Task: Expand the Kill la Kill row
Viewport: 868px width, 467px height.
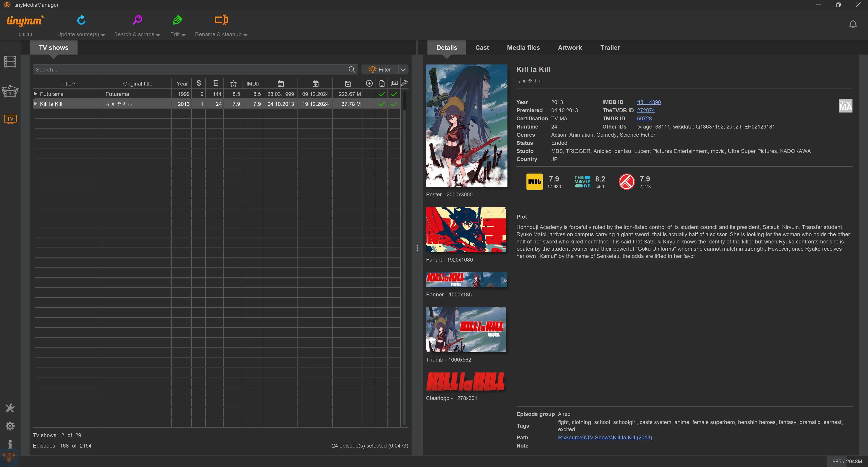Action: point(35,104)
